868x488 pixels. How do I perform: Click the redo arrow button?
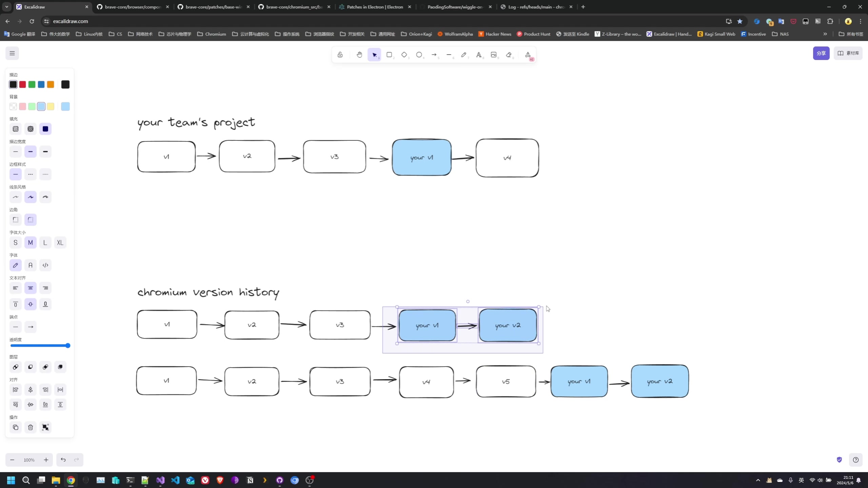click(x=76, y=460)
